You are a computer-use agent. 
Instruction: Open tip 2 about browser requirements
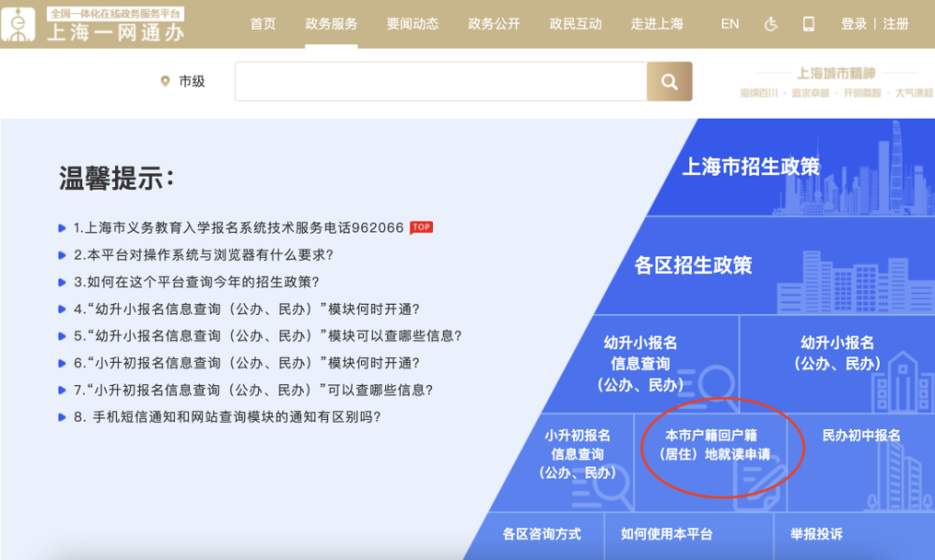203,254
